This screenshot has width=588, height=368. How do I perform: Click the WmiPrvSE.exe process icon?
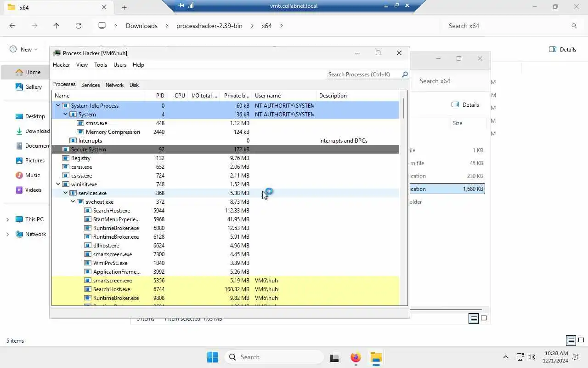pos(88,263)
